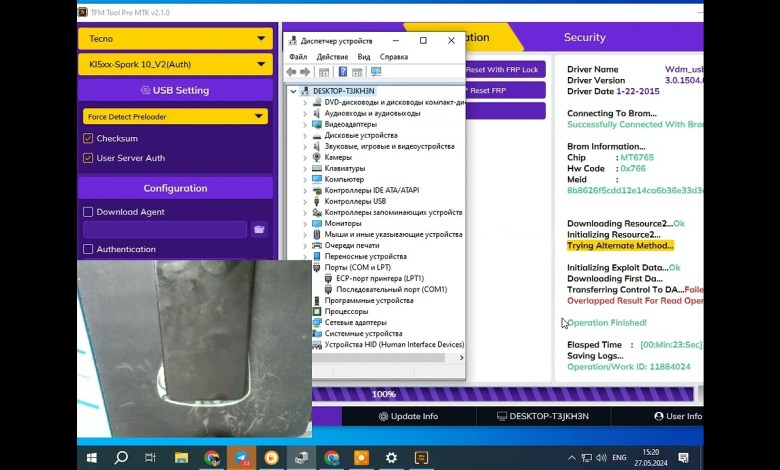Screen dimensions: 780x470
Task: Click the Download Agent path input field
Action: coord(165,229)
